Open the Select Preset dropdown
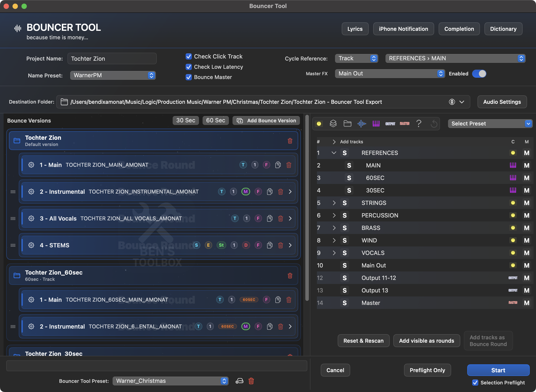 490,124
